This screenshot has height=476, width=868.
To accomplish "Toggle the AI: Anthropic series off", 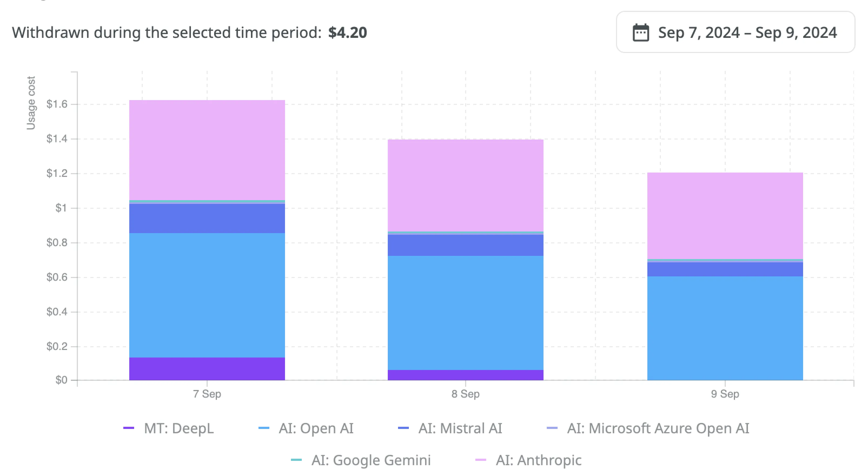I will point(538,460).
